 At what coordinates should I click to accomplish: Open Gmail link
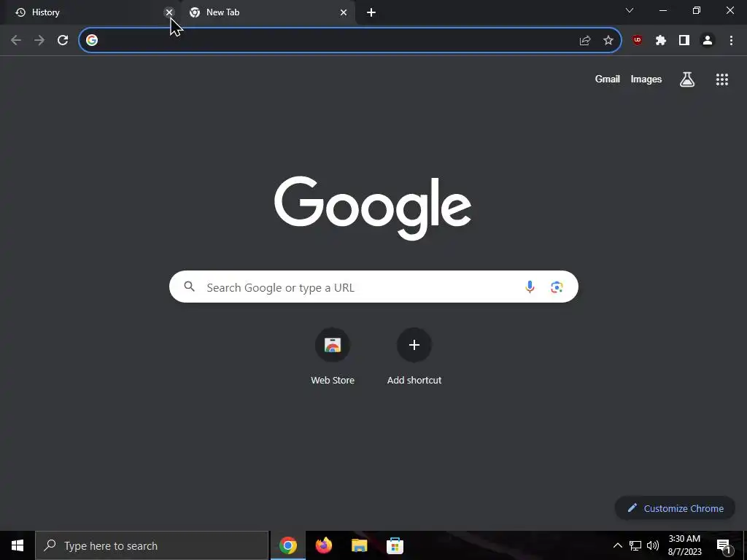(607, 79)
